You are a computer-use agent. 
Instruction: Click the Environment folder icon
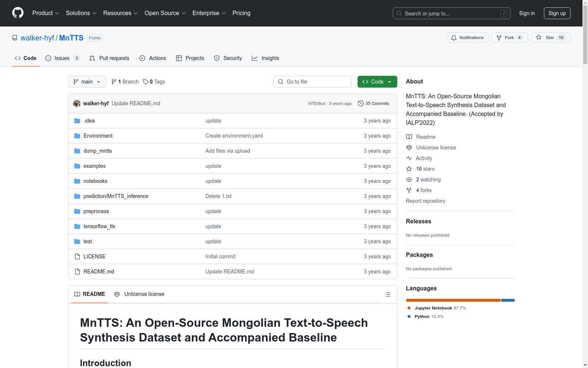[77, 136]
